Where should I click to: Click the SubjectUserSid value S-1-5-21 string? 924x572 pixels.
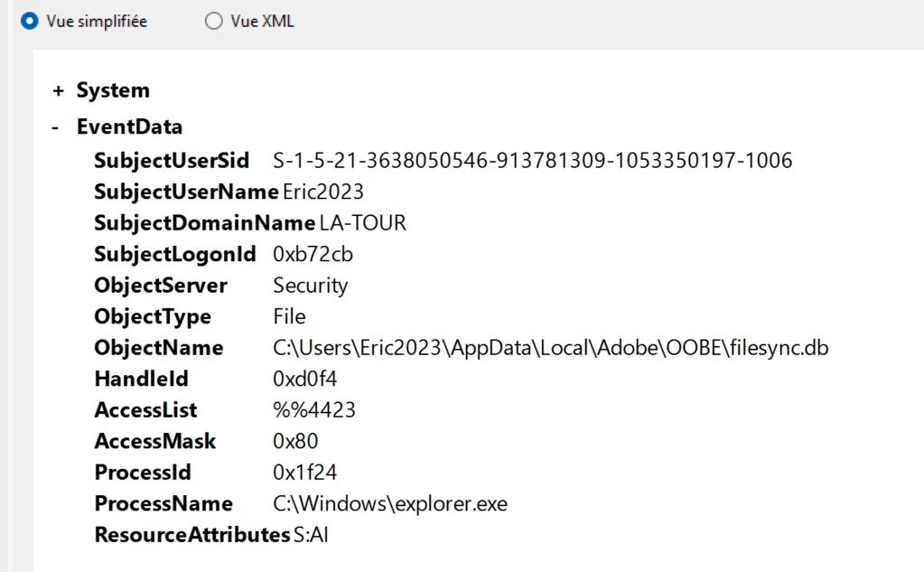[x=533, y=161]
